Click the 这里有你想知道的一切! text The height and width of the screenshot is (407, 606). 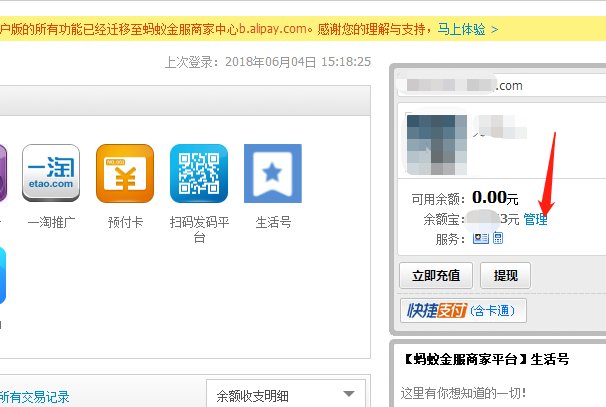[x=463, y=393]
